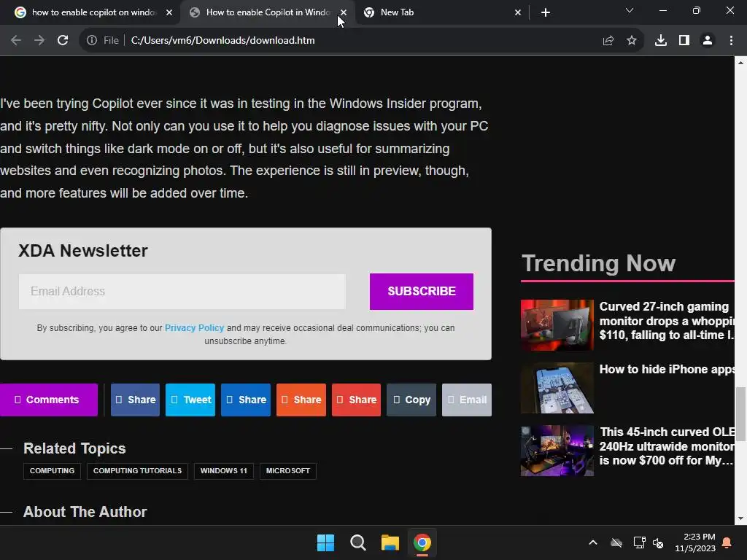Viewport: 747px width, 560px height.
Task: Open the tab search chevron
Action: pyautogui.click(x=630, y=10)
